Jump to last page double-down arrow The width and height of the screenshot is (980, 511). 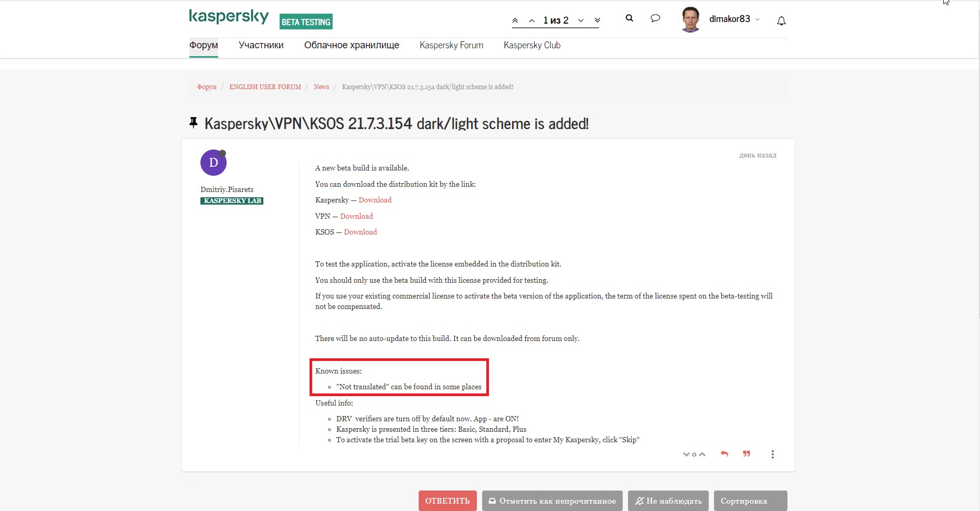[x=597, y=20]
